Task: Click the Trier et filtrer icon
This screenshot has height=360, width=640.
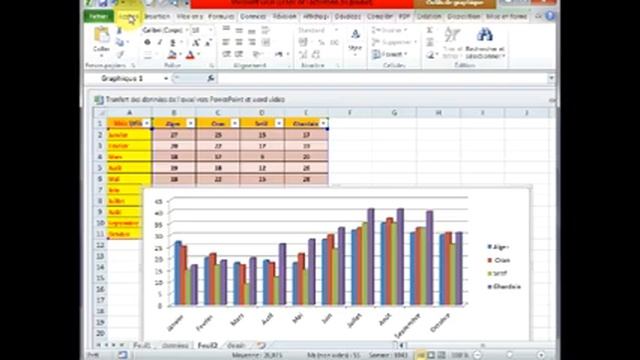Action: click(452, 35)
